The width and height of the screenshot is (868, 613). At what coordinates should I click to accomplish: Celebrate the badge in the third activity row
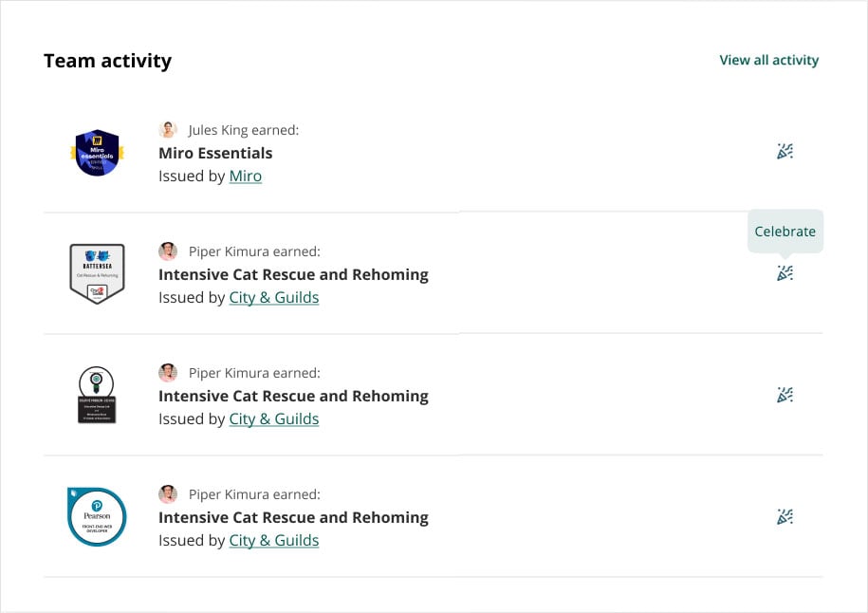(785, 395)
